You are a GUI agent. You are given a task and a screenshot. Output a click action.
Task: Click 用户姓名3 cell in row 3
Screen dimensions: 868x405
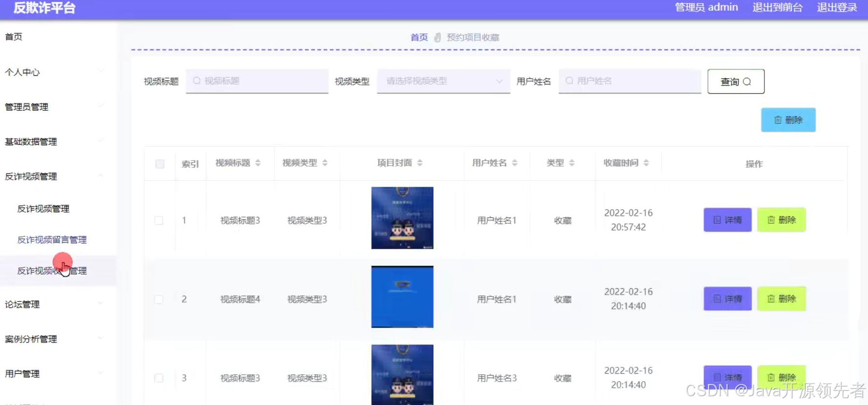click(x=497, y=378)
